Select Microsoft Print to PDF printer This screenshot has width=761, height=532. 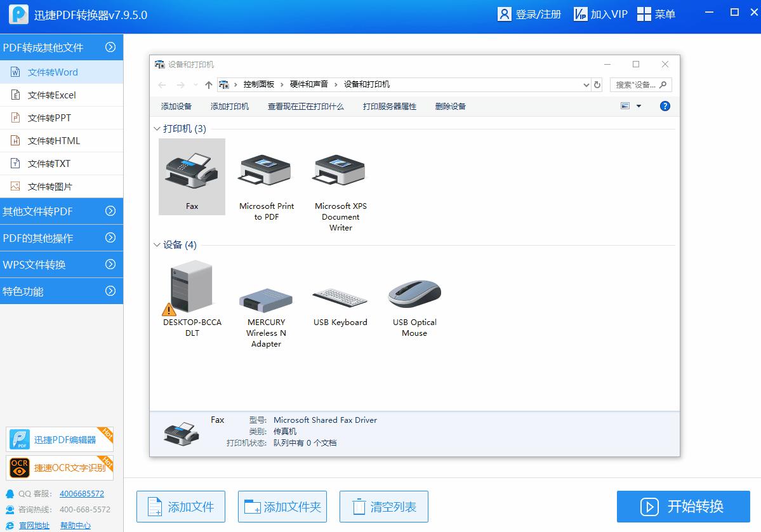(x=265, y=171)
